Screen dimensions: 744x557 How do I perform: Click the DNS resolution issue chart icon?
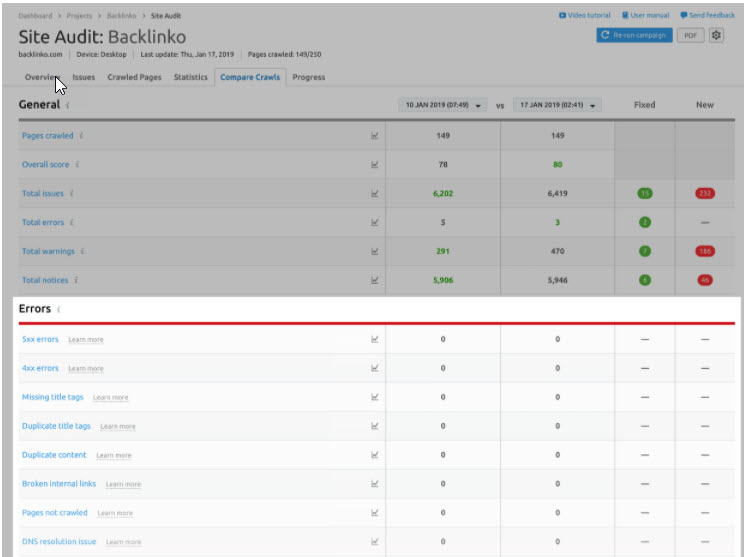(374, 541)
